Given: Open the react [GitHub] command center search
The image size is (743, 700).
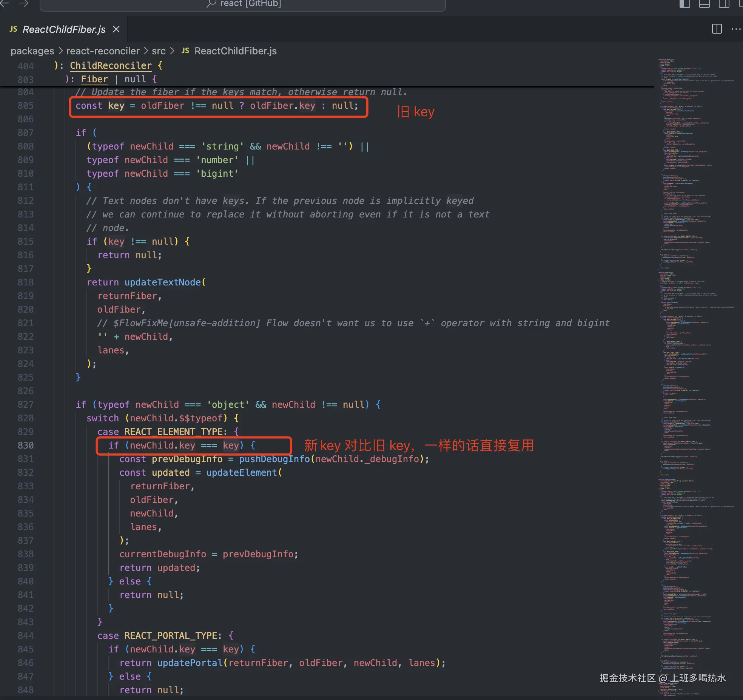Looking at the screenshot, I should (x=250, y=4).
